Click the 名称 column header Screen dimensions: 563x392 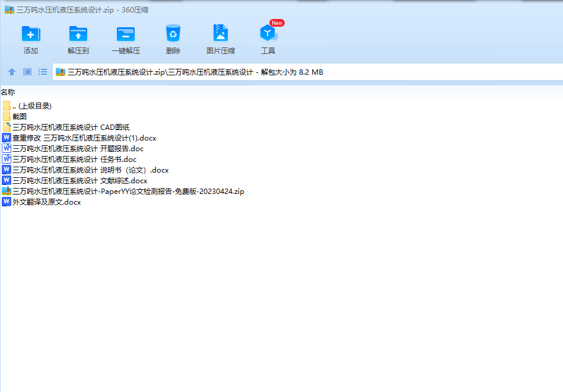8,93
